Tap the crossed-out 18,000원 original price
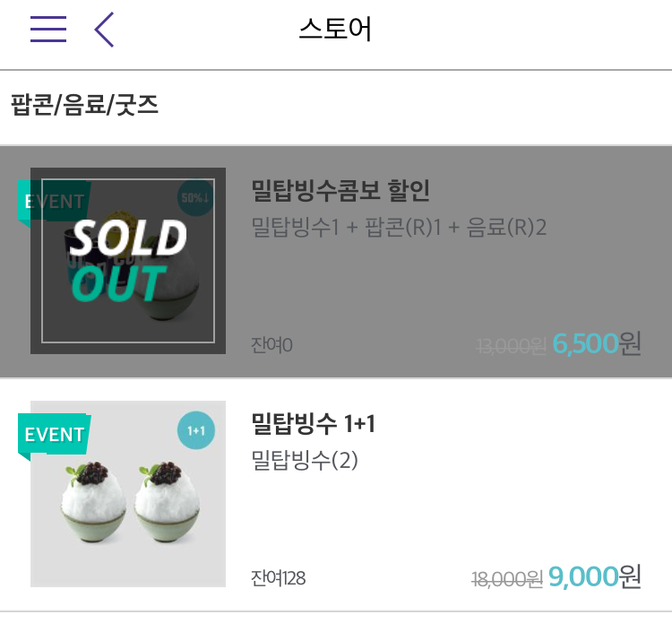 coord(507,579)
